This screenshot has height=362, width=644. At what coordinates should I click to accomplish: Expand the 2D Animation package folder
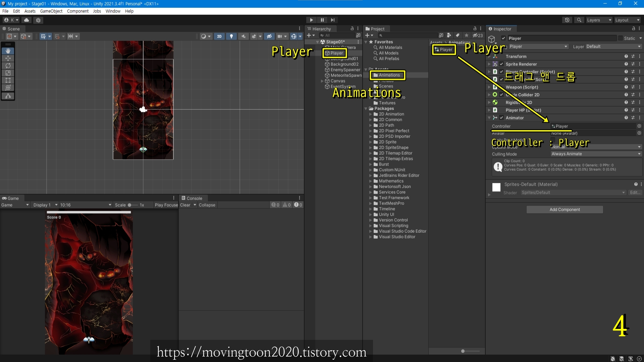[371, 114]
